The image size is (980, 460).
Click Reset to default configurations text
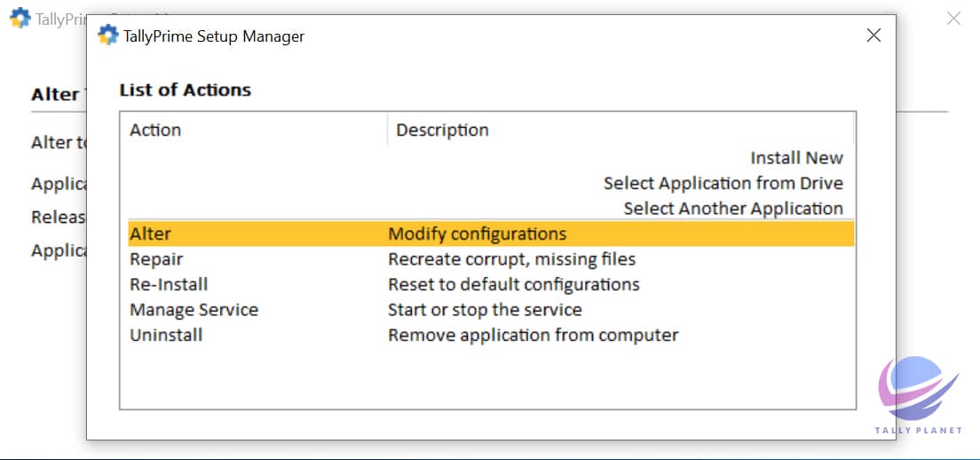tap(513, 285)
